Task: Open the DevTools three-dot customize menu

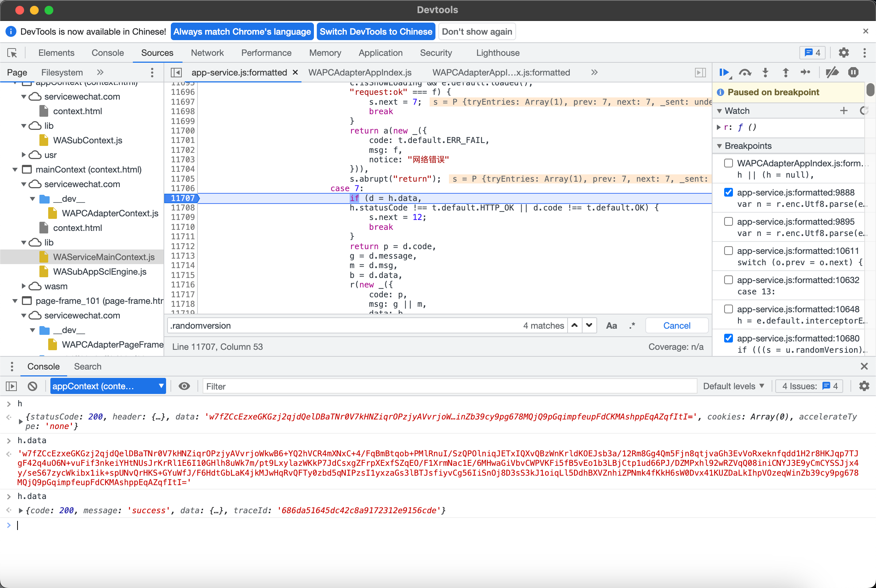Action: coord(864,53)
